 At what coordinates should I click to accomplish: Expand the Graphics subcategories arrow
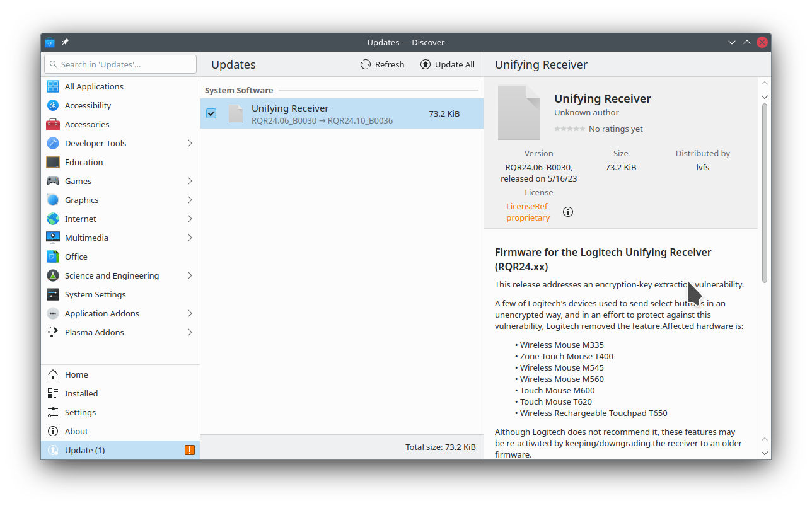(x=190, y=200)
